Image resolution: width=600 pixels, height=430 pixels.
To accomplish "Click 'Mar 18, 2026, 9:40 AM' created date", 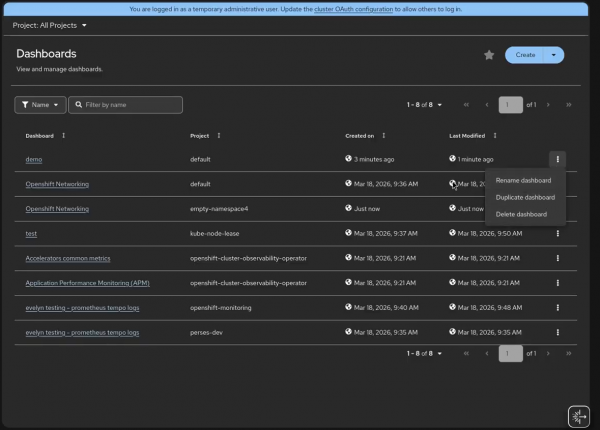I will 386,308.
